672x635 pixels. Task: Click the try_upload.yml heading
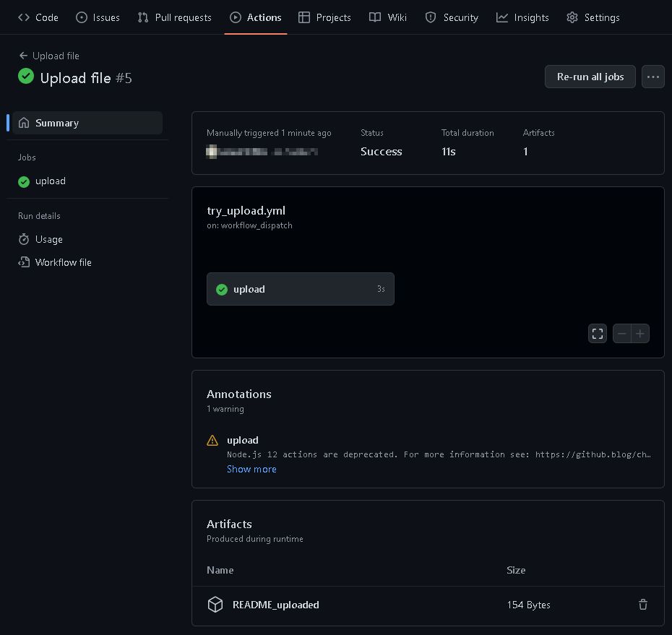click(246, 211)
